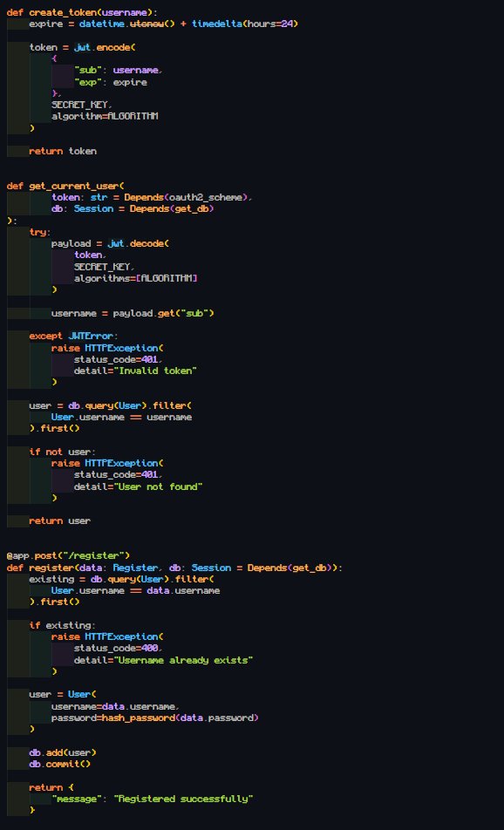Click the '"sub": username,' dictionary entry

pyautogui.click(x=119, y=71)
